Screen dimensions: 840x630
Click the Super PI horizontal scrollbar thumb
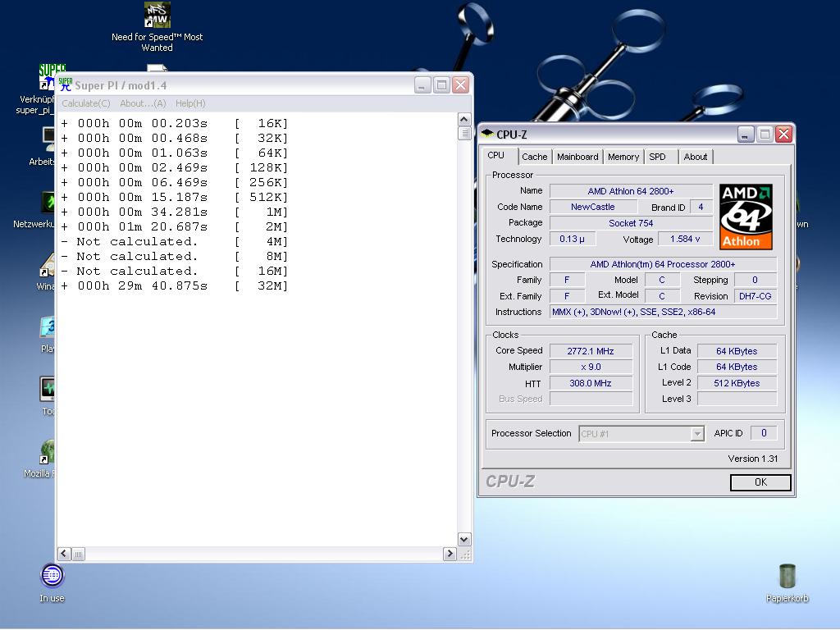(78, 554)
